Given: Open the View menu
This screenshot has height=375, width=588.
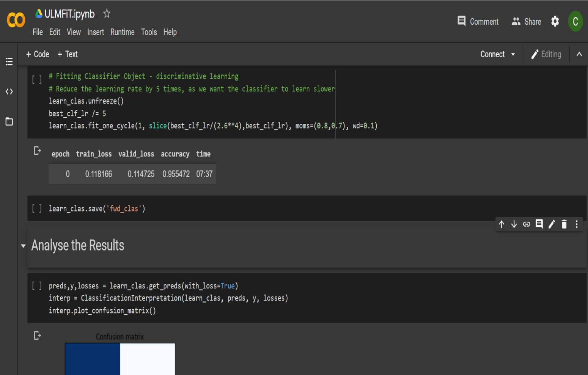Looking at the screenshot, I should click(x=74, y=32).
